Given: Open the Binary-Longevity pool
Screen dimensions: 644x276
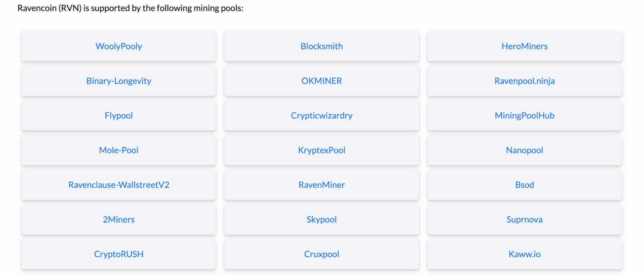Looking at the screenshot, I should [x=119, y=81].
